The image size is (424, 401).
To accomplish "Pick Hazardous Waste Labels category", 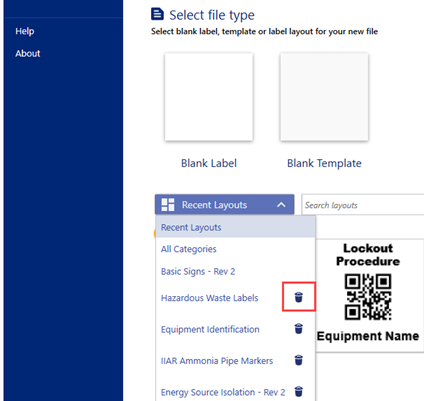I will (210, 298).
